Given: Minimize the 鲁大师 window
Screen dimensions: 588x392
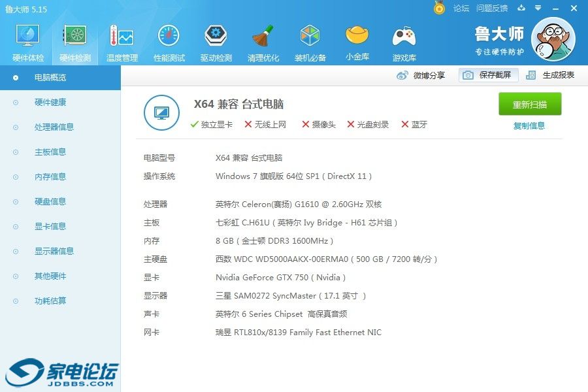Looking at the screenshot, I should pos(555,8).
